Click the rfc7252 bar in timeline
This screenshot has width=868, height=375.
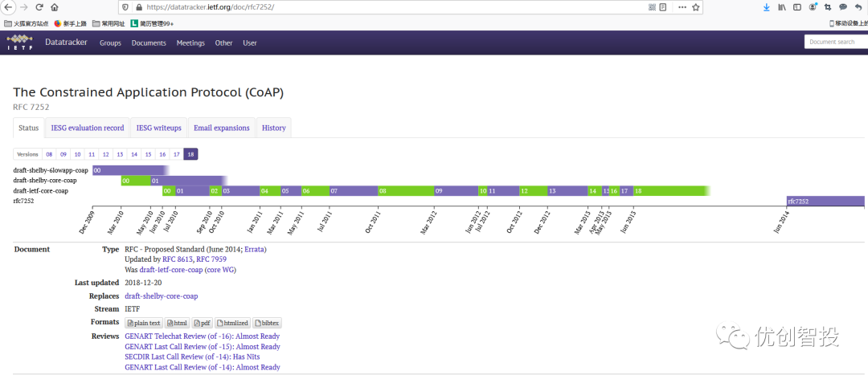(x=825, y=201)
